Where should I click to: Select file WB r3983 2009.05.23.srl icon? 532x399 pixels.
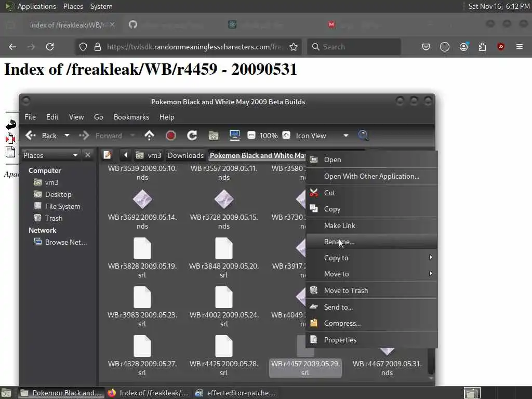(x=142, y=297)
